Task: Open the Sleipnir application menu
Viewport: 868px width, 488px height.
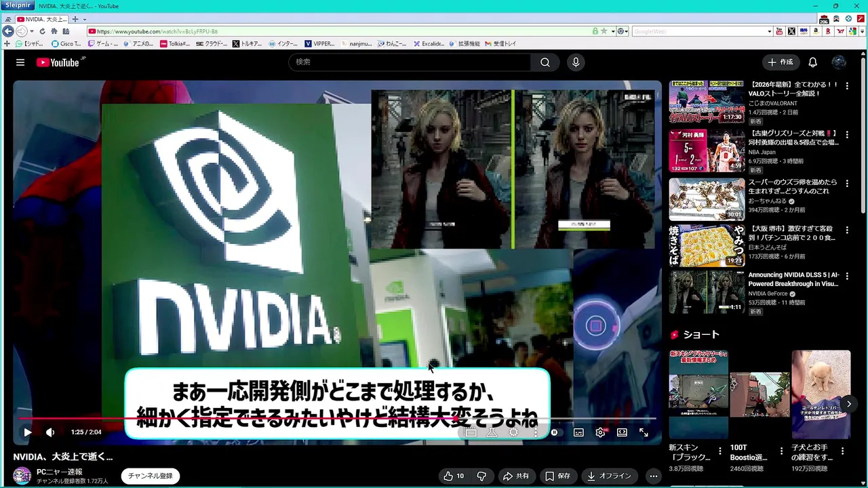Action: pyautogui.click(x=18, y=5)
